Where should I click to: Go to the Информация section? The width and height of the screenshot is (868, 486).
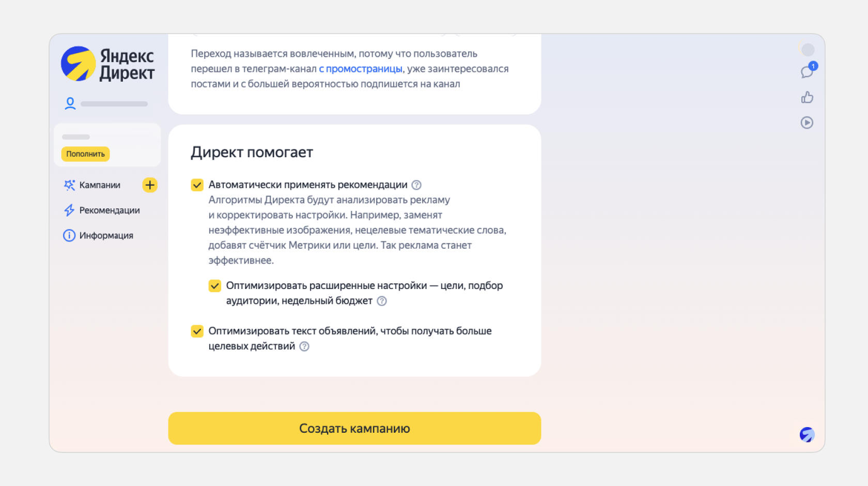tap(105, 235)
